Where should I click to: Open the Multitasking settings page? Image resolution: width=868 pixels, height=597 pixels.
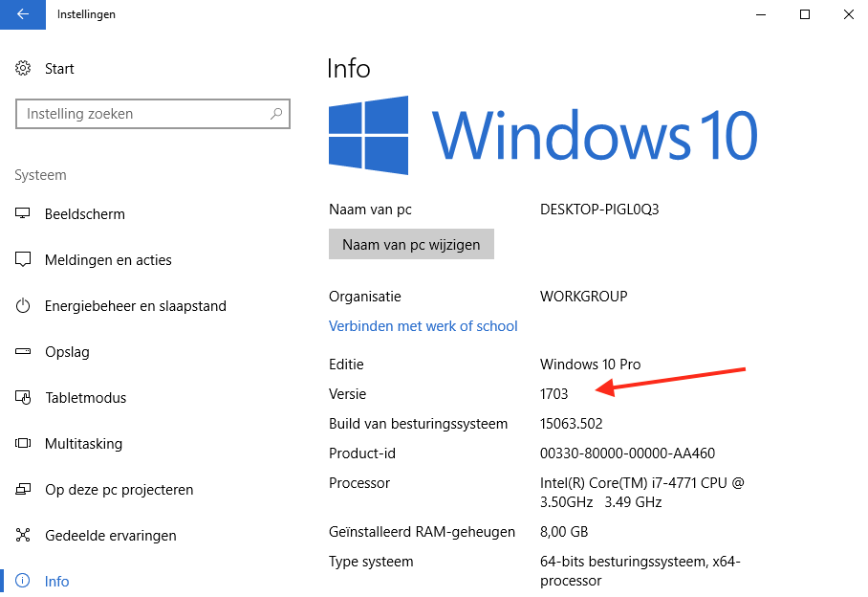click(83, 444)
